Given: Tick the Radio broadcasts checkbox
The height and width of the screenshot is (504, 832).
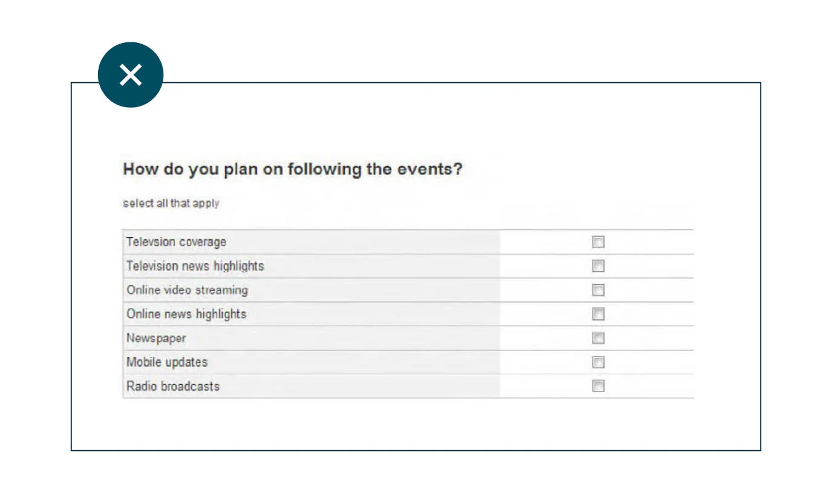Looking at the screenshot, I should tap(598, 386).
